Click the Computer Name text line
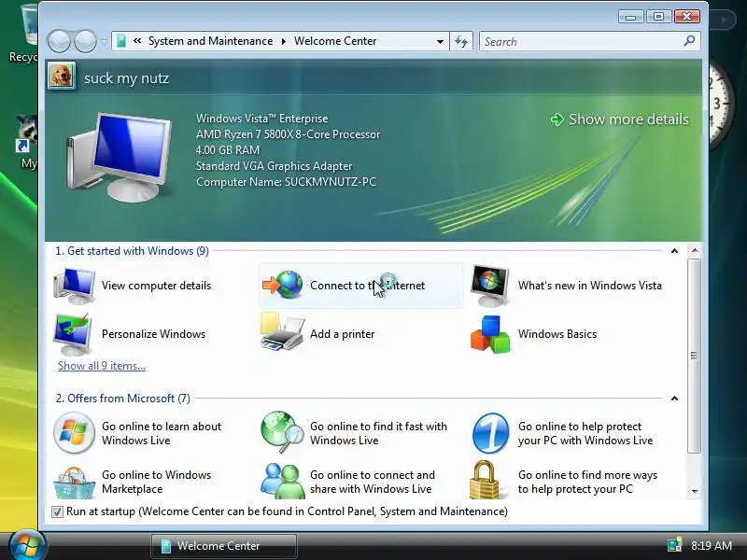The image size is (747, 560). tap(286, 182)
